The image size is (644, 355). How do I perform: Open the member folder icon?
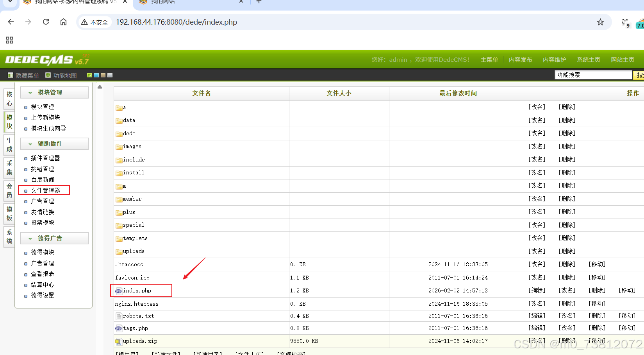[x=119, y=199]
